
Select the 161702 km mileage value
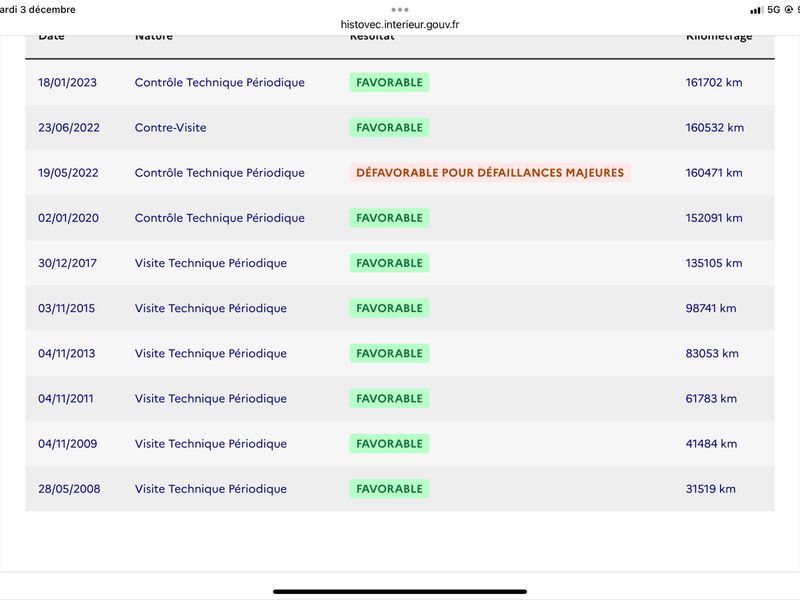click(x=714, y=83)
